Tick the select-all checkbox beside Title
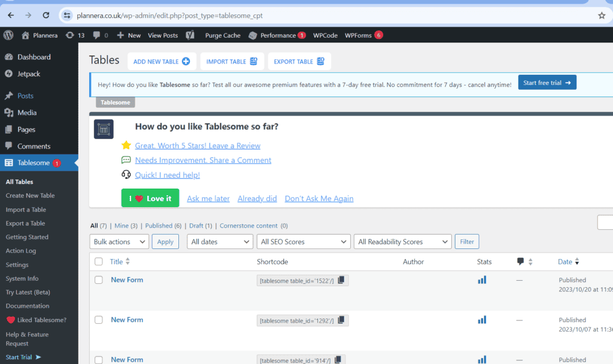Viewport: 613px width, 364px height. (x=99, y=262)
